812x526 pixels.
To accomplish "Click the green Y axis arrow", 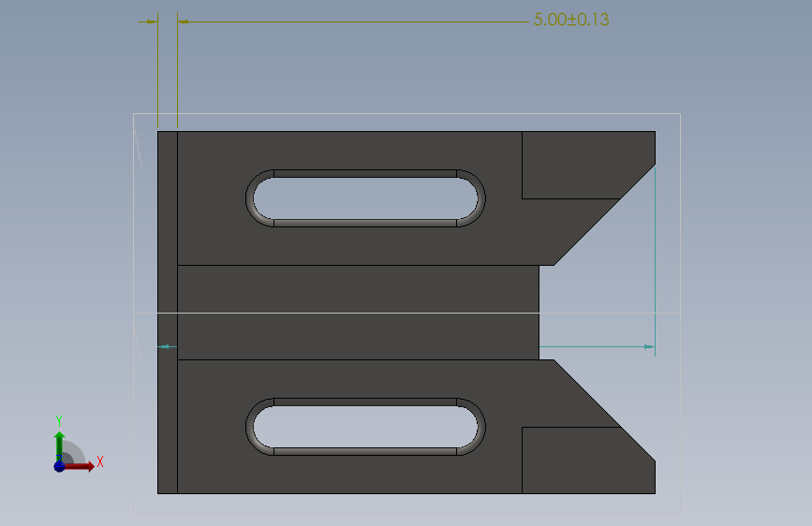I will pyautogui.click(x=59, y=446).
